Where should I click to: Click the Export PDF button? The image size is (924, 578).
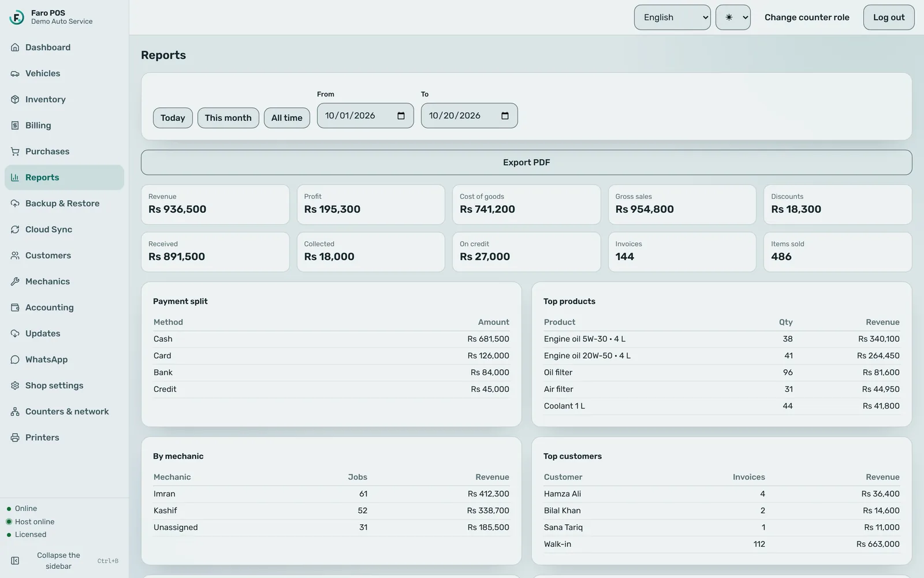526,162
